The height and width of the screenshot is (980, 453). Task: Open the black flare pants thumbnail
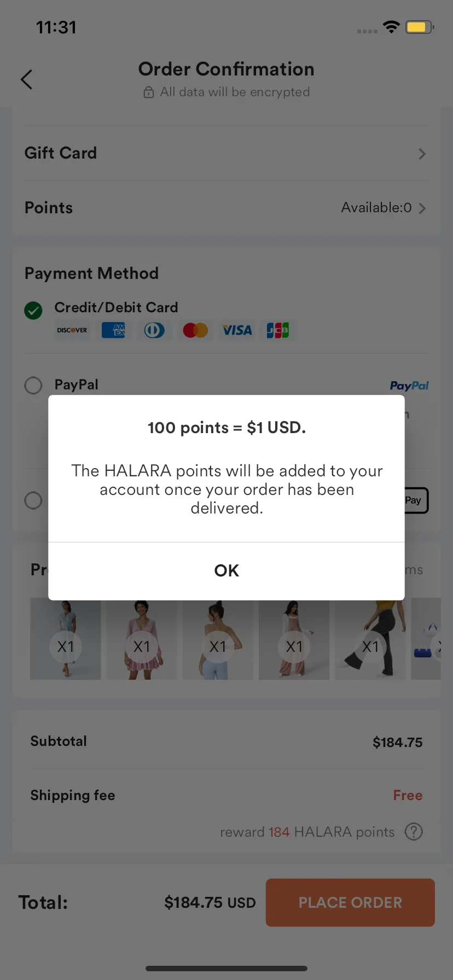coord(370,640)
